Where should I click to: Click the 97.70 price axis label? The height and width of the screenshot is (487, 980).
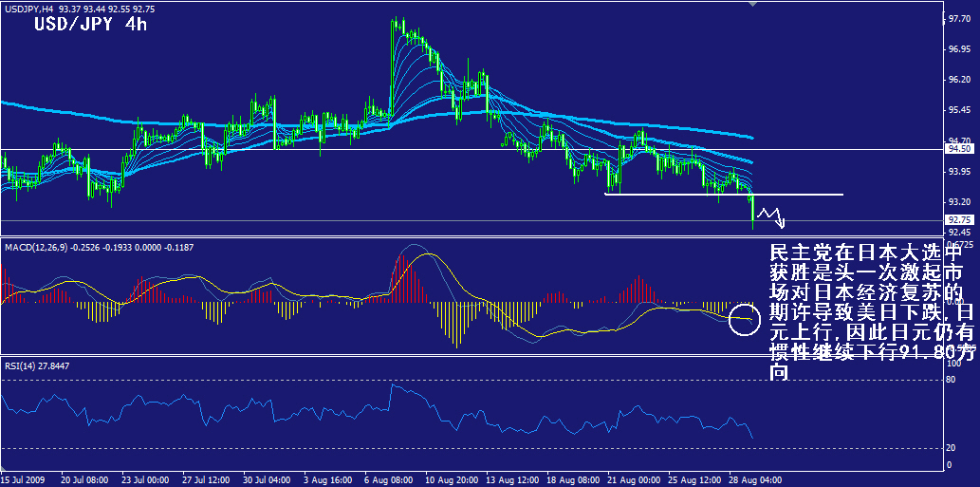pyautogui.click(x=957, y=19)
